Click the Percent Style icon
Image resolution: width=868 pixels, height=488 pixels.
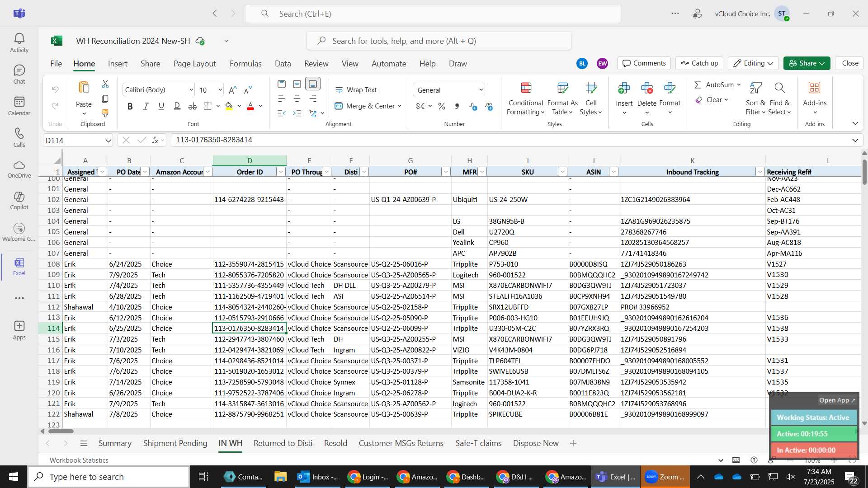(x=442, y=106)
